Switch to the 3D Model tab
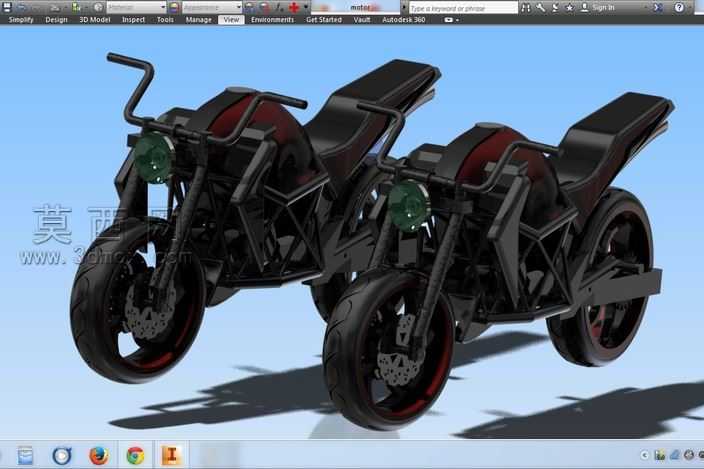 pyautogui.click(x=95, y=20)
